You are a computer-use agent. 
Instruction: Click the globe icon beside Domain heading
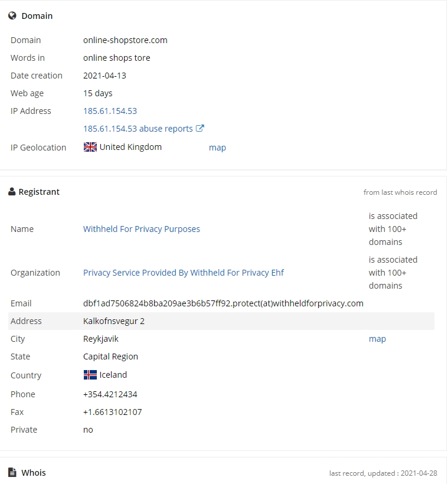[x=12, y=15]
